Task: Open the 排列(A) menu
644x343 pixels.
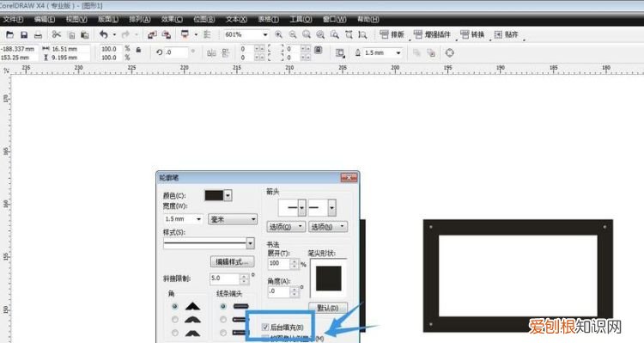Action: pos(140,19)
